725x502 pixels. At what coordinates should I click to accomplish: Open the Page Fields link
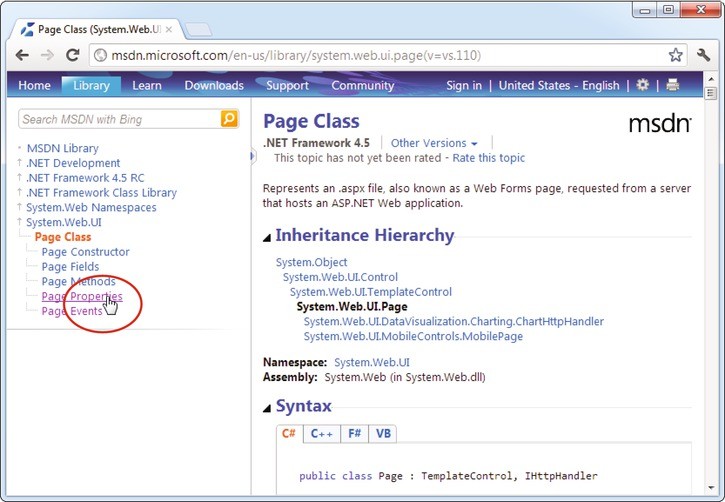(70, 267)
